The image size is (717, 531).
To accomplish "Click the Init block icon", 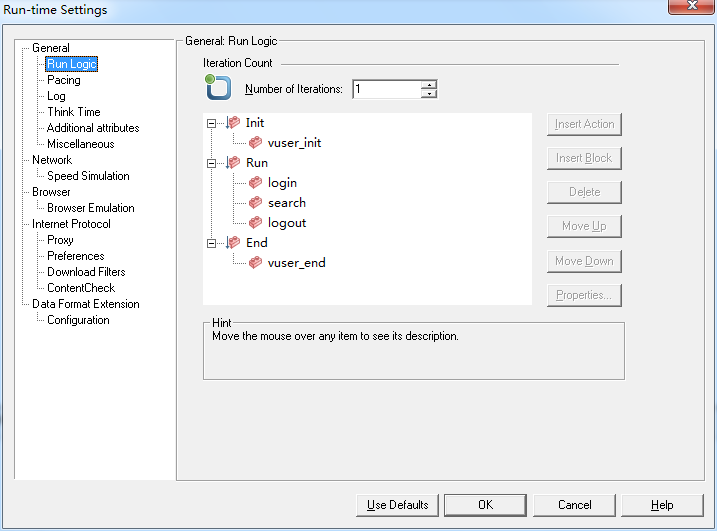I will 233,123.
